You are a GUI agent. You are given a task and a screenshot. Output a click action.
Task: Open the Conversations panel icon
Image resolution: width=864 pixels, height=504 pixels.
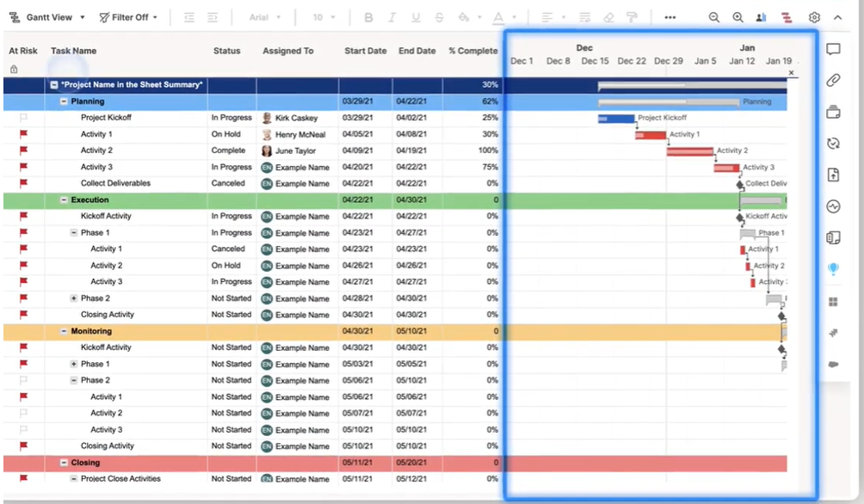click(832, 50)
